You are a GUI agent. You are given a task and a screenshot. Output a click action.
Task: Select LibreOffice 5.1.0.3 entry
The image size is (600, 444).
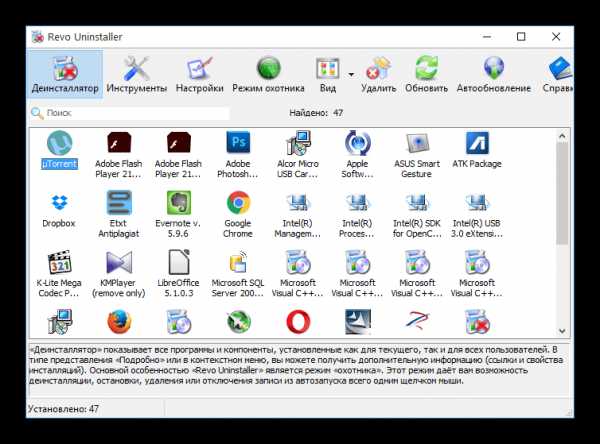[x=178, y=274]
